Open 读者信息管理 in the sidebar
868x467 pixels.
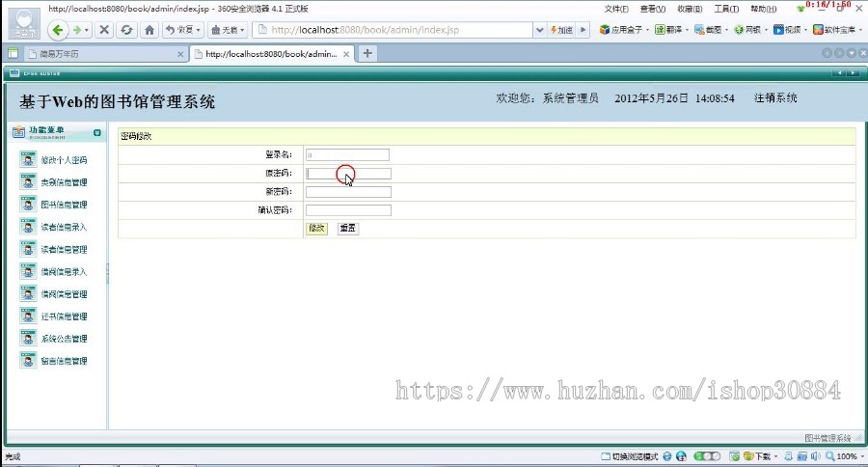pos(54,249)
